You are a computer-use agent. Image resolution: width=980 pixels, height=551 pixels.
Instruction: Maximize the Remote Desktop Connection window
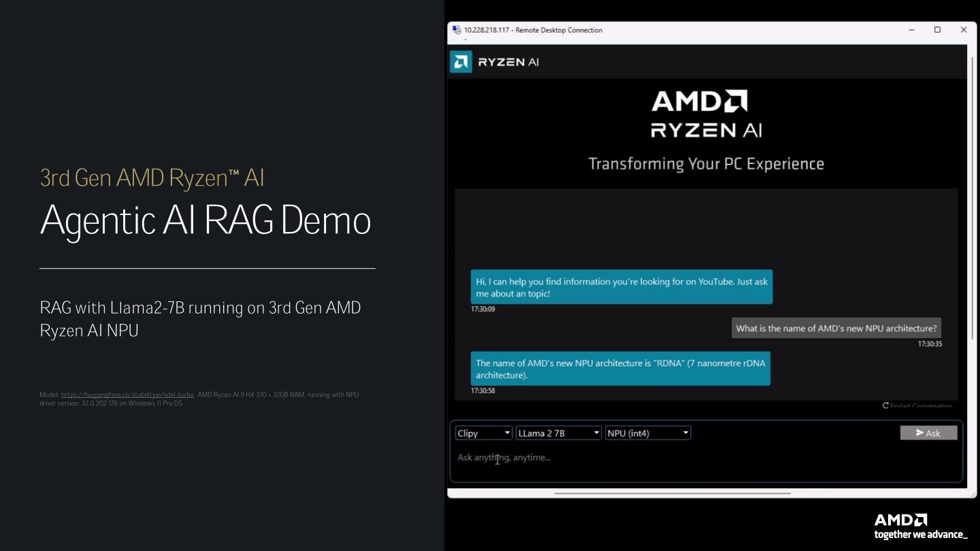[937, 30]
